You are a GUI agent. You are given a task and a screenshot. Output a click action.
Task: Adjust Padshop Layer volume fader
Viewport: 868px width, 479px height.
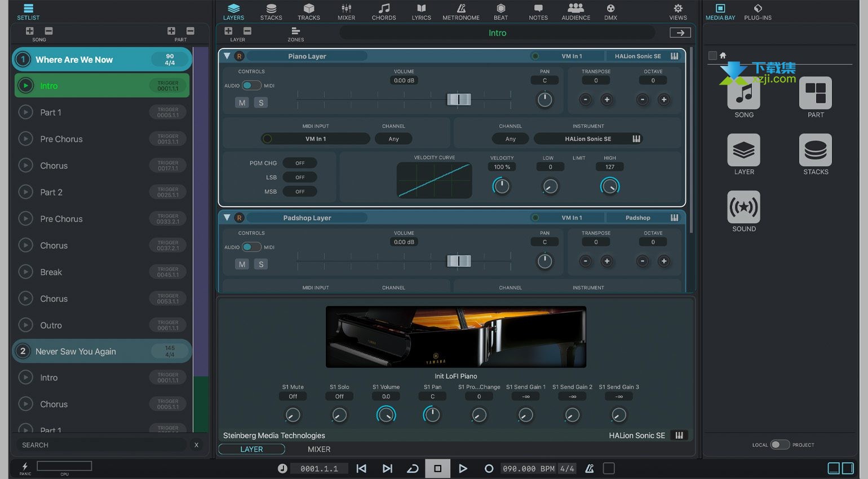(459, 261)
